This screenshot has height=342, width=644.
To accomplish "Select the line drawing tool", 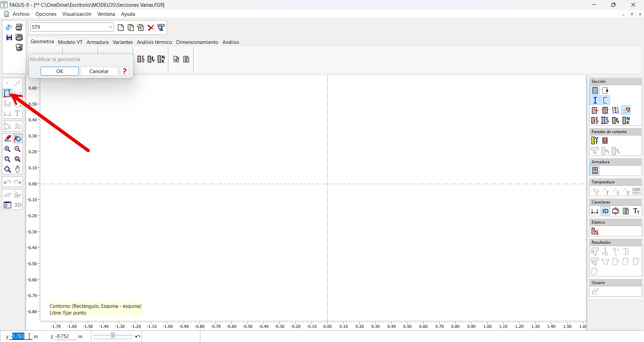I will [x=18, y=83].
